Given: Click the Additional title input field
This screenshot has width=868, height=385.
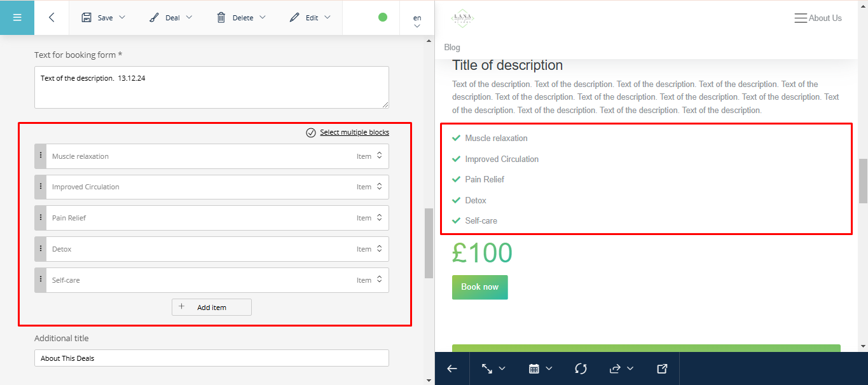Looking at the screenshot, I should click(x=211, y=358).
